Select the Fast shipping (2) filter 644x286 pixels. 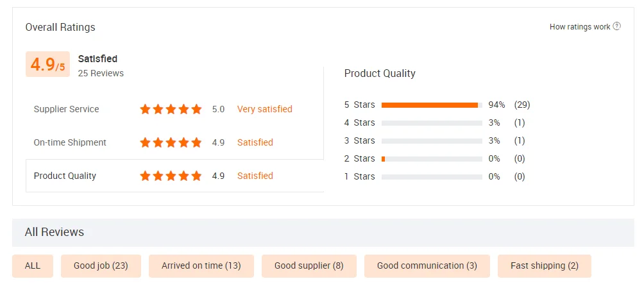point(545,266)
